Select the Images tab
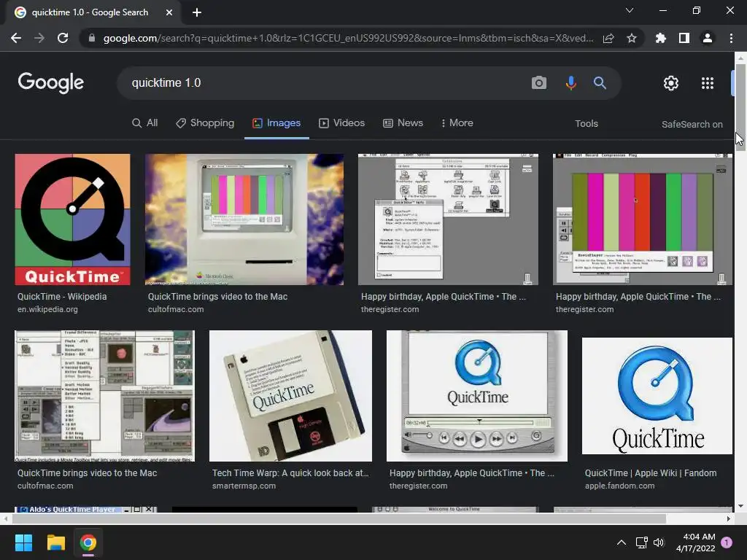Viewport: 747px width, 560px height. pos(276,122)
